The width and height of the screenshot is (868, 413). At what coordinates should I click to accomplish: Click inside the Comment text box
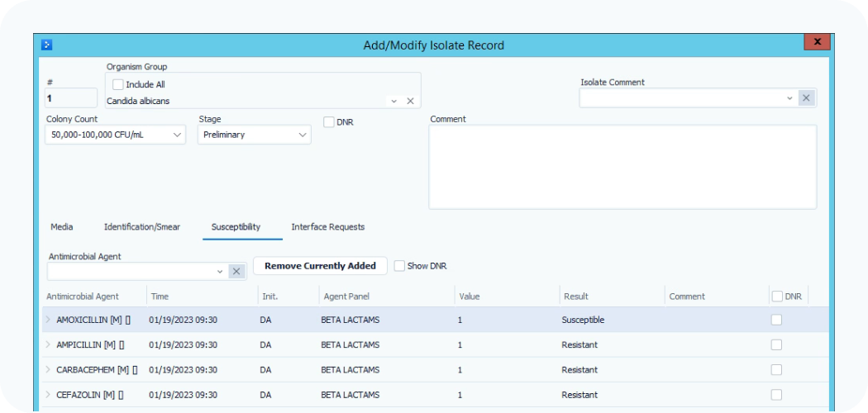click(622, 167)
